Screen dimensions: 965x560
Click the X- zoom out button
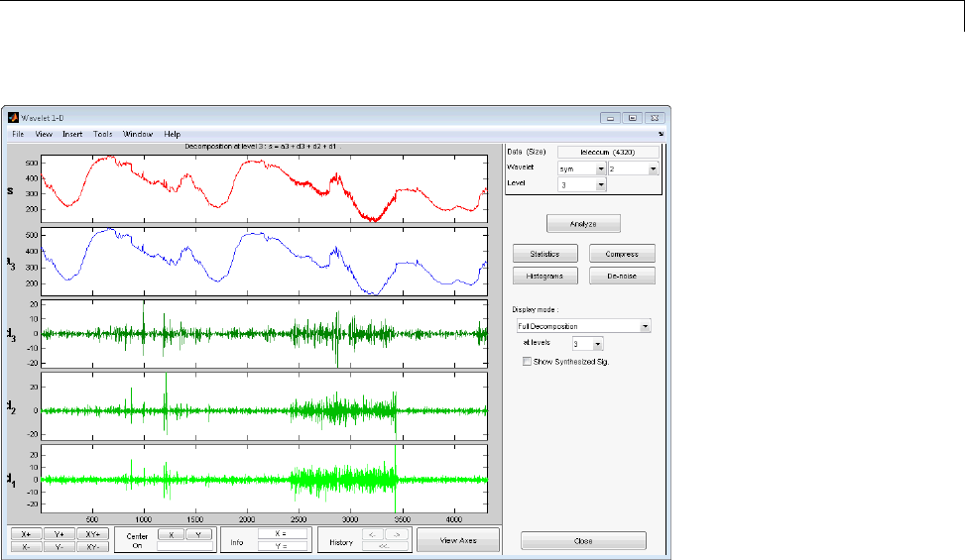click(x=25, y=546)
